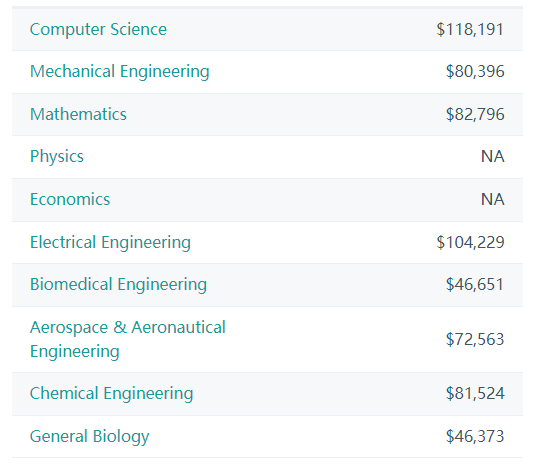The image size is (535, 464).
Task: Select the Biomedical Engineering link
Action: pyautogui.click(x=118, y=285)
